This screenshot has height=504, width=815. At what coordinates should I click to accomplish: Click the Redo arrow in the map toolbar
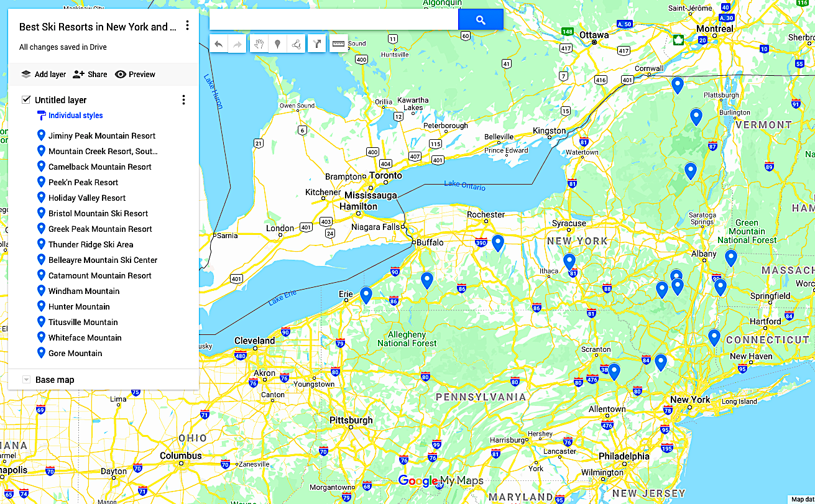[x=237, y=44]
